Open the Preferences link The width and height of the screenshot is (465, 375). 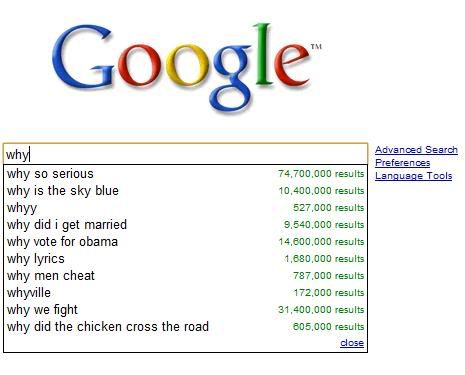point(402,163)
